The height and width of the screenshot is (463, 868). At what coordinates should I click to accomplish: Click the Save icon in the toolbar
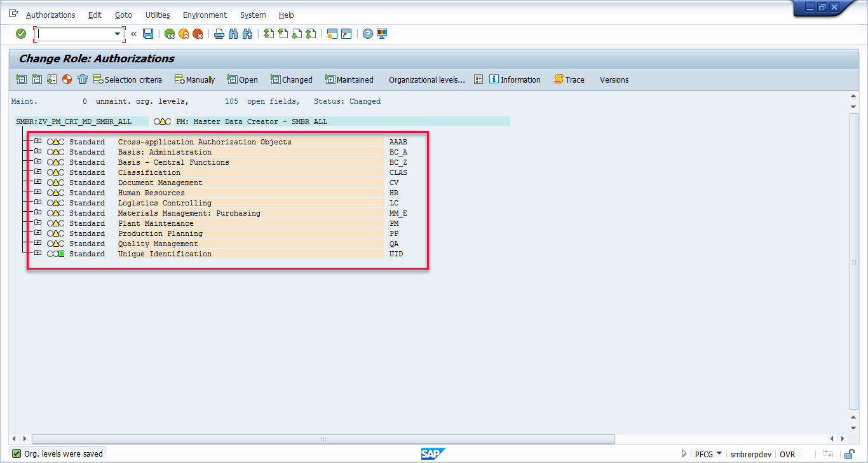click(148, 34)
